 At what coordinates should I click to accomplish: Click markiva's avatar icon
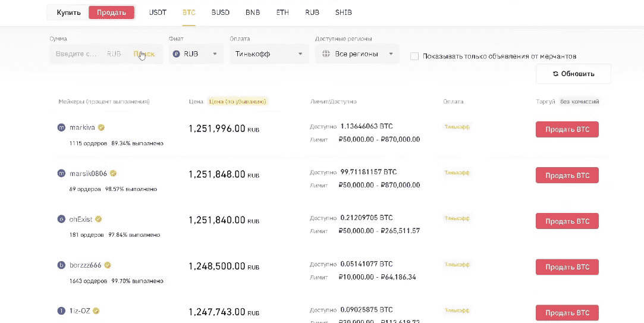pyautogui.click(x=61, y=127)
